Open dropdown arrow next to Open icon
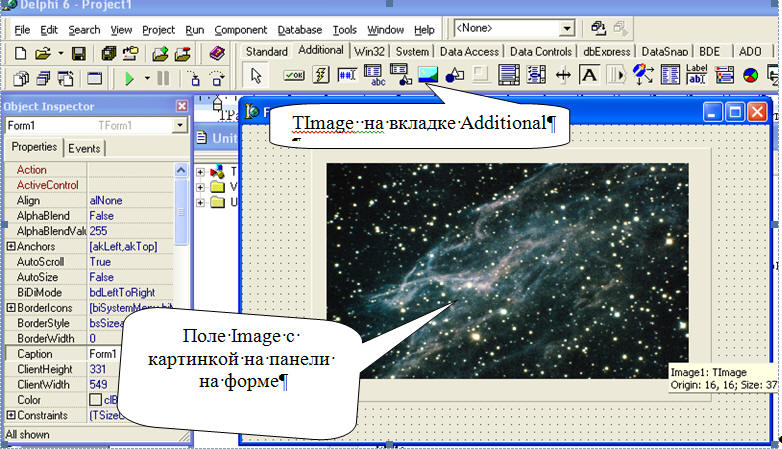Screen dimensions: 782x449 [x=60, y=53]
